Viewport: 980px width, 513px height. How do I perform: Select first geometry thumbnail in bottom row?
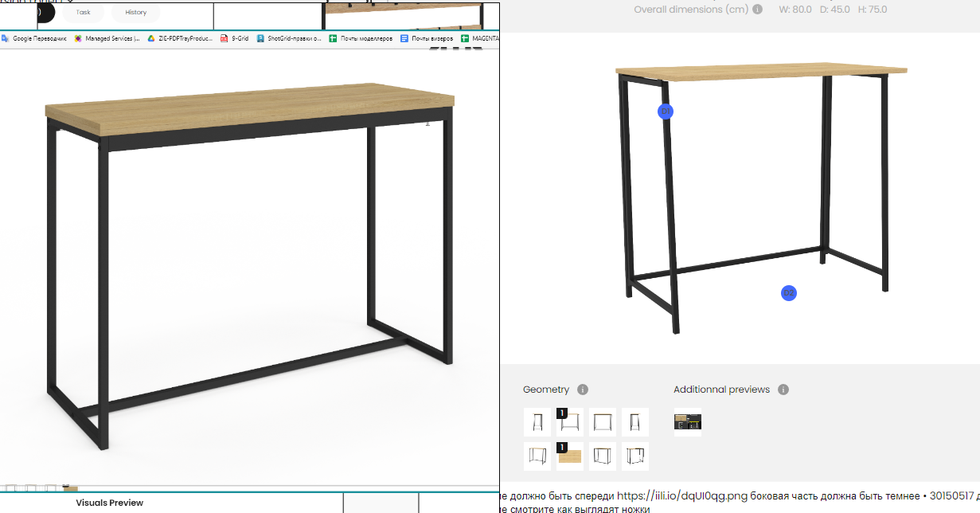[537, 456]
